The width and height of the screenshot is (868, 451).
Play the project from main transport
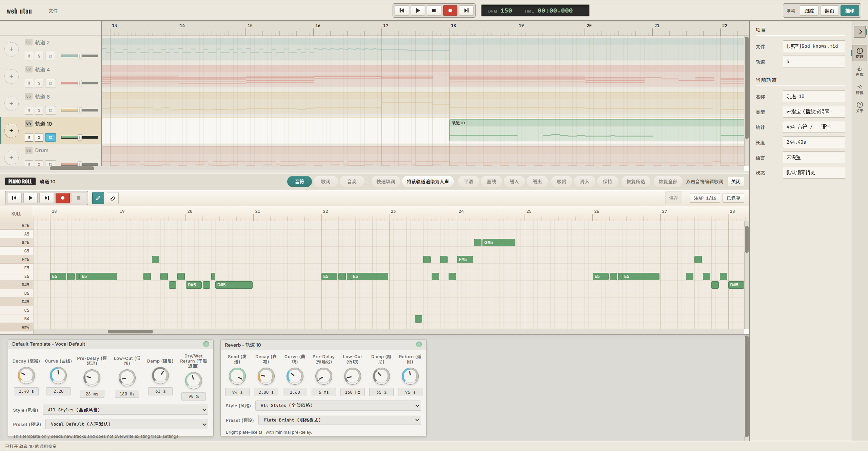coord(418,11)
